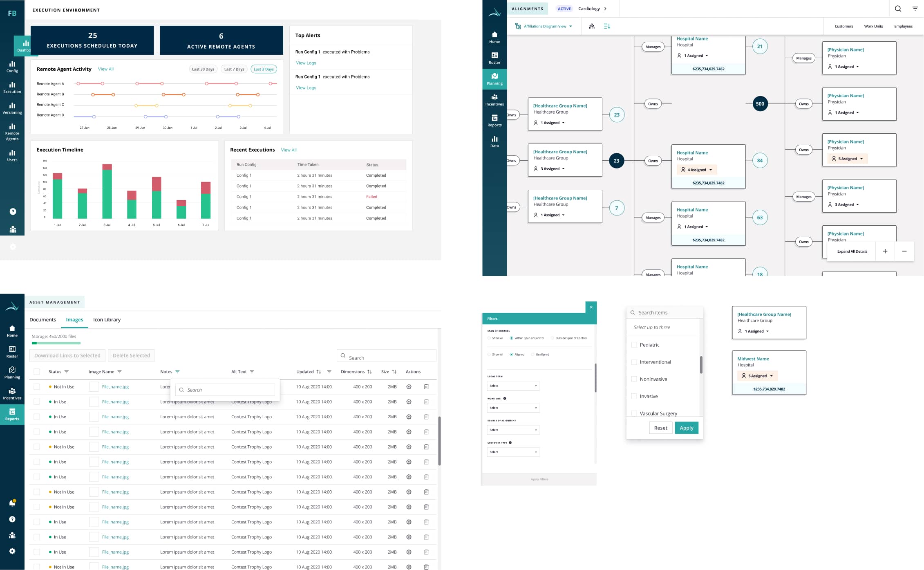924x570 pixels.
Task: Click the first View Logs link
Action: (x=306, y=63)
